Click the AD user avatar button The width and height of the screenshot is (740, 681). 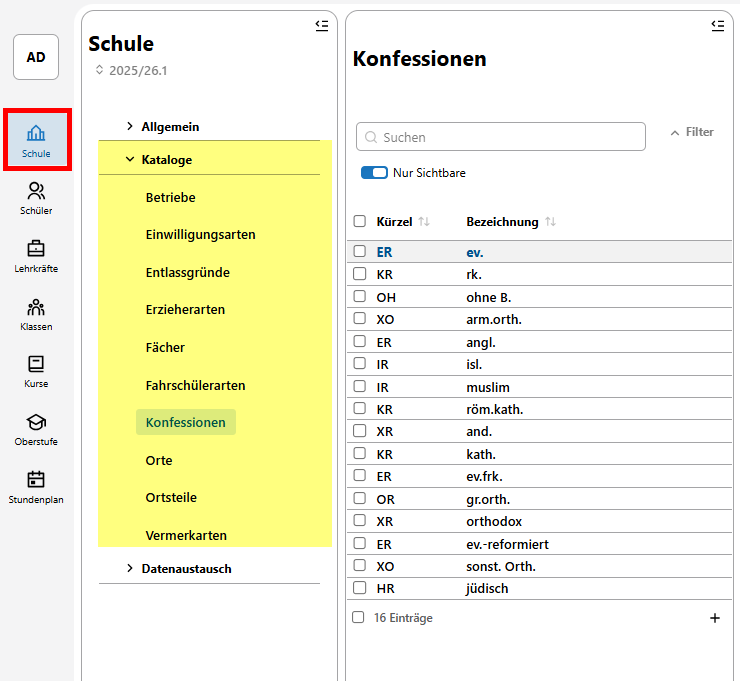36,57
